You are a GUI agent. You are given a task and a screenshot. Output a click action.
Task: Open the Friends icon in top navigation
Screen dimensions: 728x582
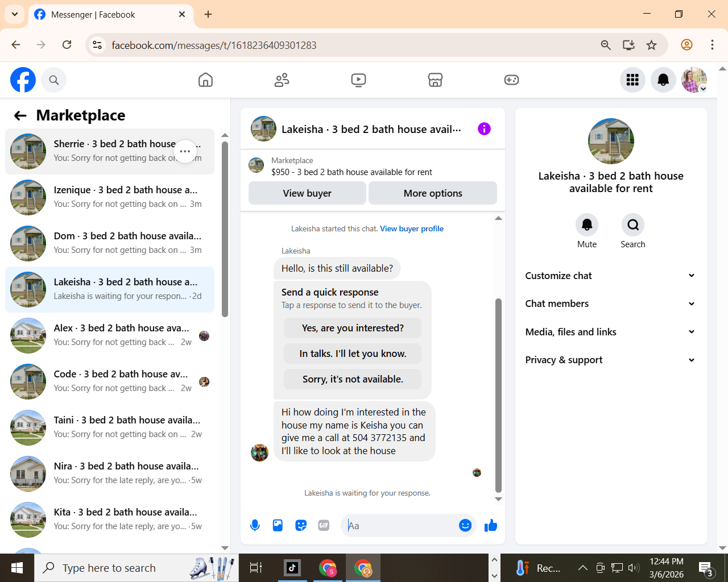tap(282, 80)
